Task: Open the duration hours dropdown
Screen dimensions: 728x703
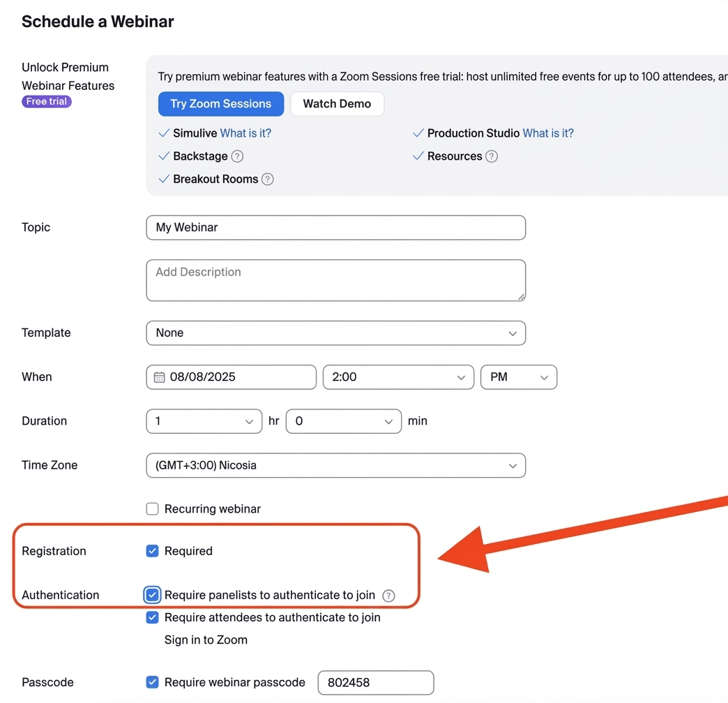Action: [204, 421]
